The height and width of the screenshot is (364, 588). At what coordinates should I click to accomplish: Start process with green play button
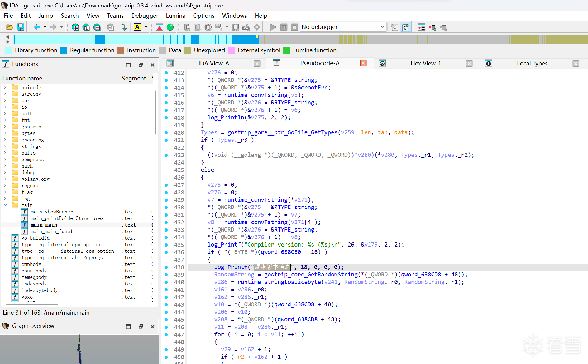[x=273, y=27]
